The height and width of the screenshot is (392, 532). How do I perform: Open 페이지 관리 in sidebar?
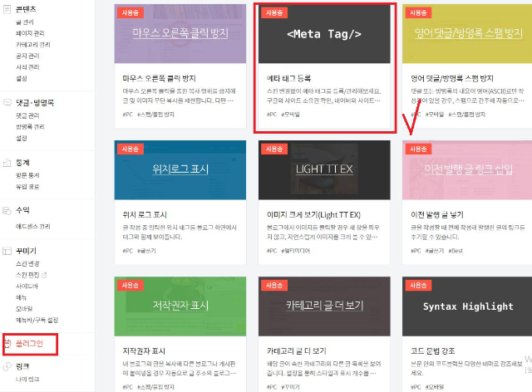[x=30, y=33]
